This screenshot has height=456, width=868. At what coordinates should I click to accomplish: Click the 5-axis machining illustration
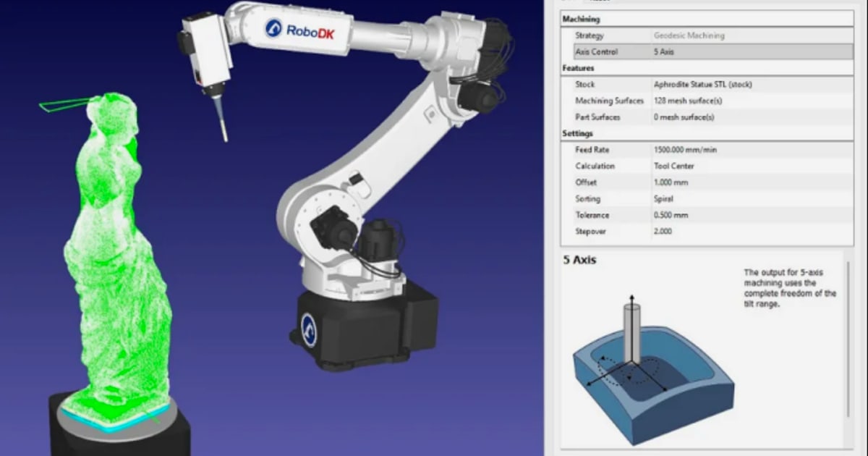pos(653,369)
